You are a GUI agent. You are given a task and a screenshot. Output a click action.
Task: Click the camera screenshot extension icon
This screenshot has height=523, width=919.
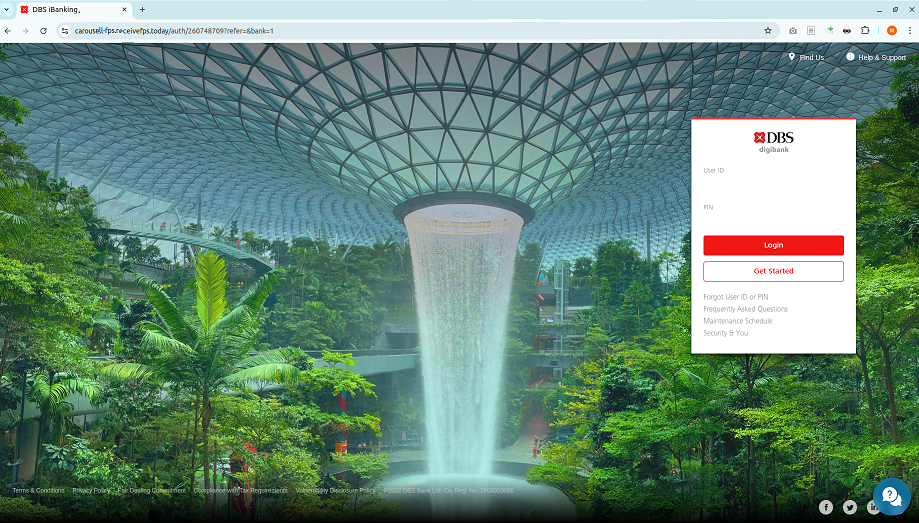793,30
